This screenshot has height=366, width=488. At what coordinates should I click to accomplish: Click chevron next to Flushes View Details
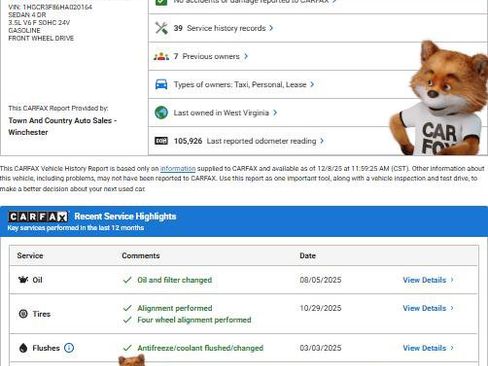tap(452, 348)
